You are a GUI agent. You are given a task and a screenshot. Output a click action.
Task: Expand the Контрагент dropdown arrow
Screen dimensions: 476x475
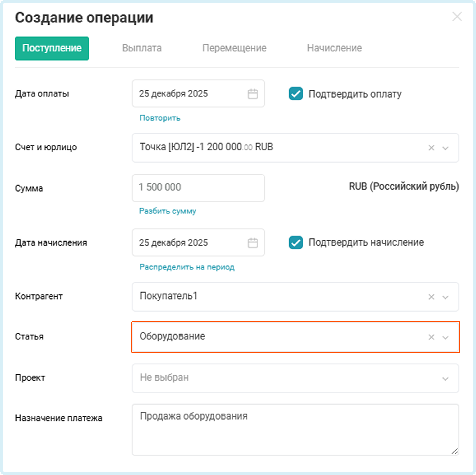[x=445, y=297]
